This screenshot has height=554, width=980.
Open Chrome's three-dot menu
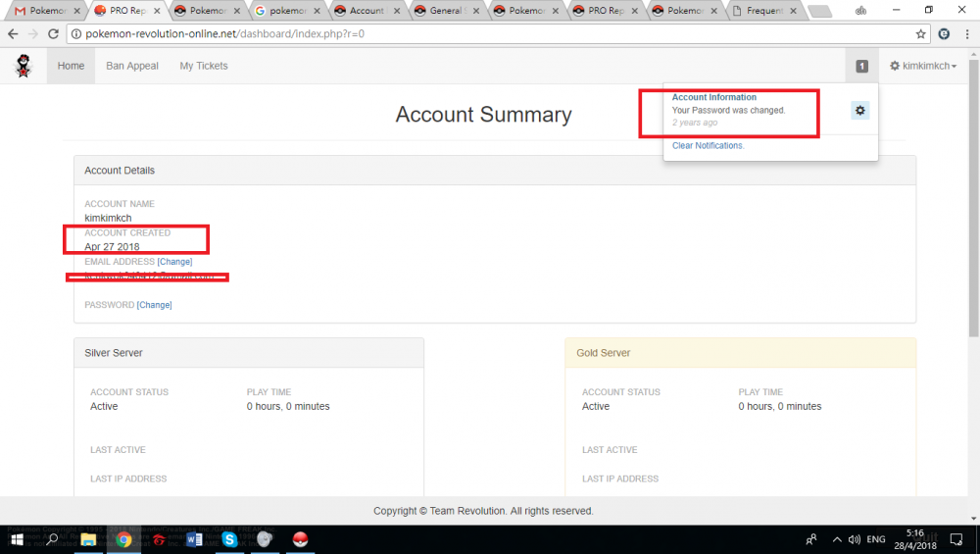click(x=965, y=33)
